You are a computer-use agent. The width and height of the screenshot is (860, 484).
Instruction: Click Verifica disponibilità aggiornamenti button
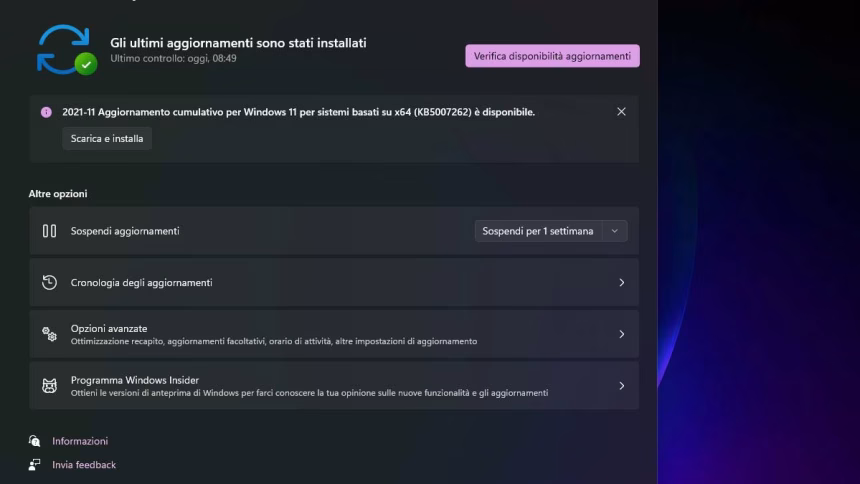pyautogui.click(x=552, y=56)
